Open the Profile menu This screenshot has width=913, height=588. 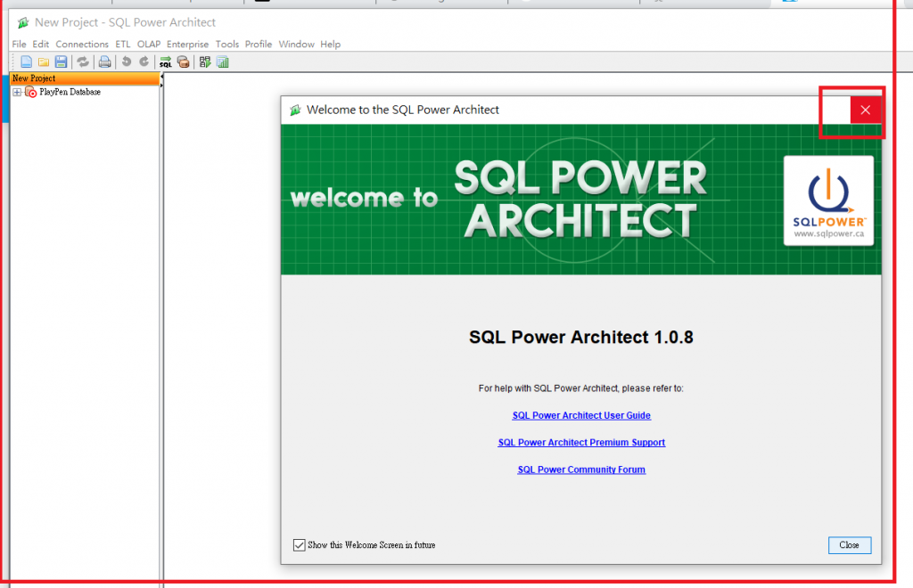click(259, 45)
